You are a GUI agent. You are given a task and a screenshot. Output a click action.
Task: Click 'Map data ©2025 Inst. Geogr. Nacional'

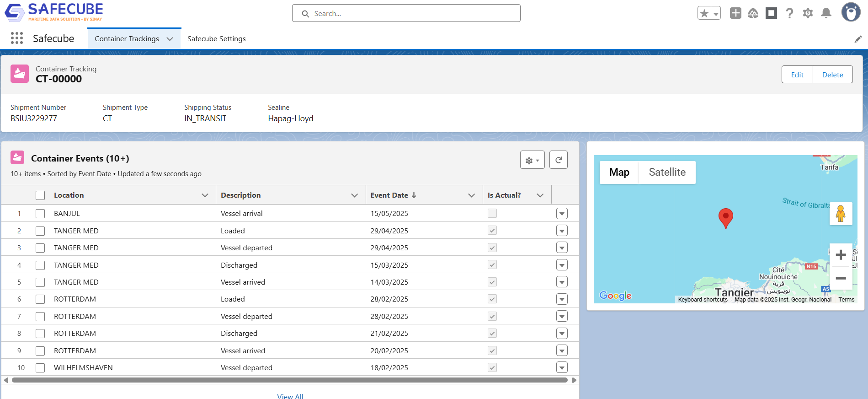coord(783,300)
